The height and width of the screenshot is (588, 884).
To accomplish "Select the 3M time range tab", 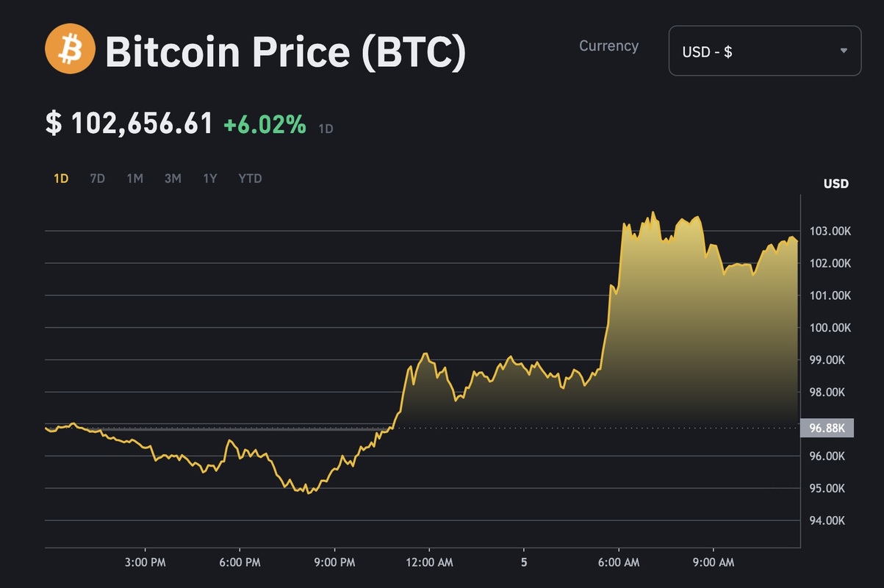I will (173, 179).
